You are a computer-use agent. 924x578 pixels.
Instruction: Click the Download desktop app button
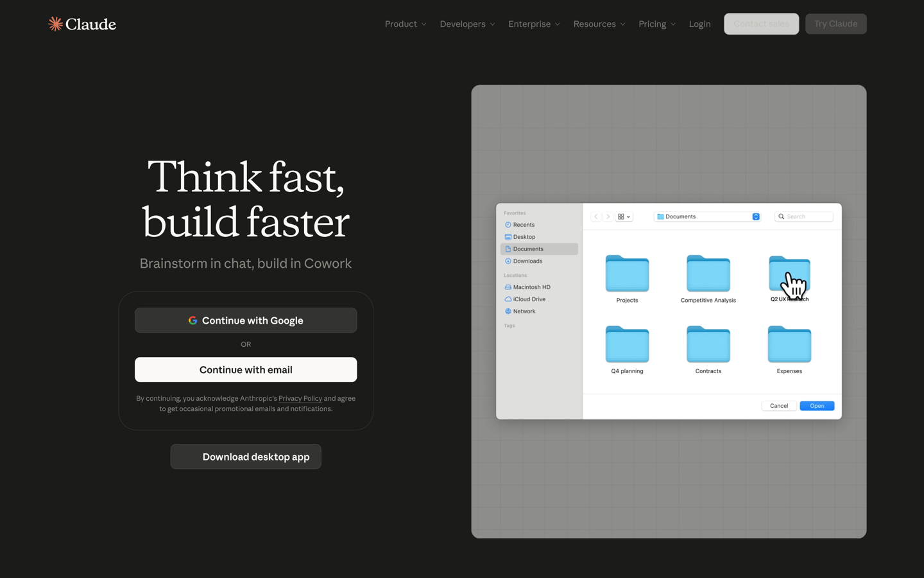pos(246,457)
